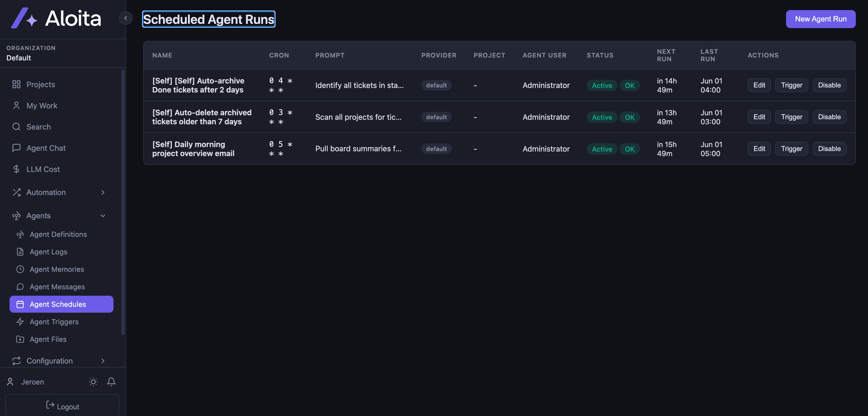This screenshot has width=868, height=416.
Task: Edit the Daily morning overview email schedule
Action: 759,149
